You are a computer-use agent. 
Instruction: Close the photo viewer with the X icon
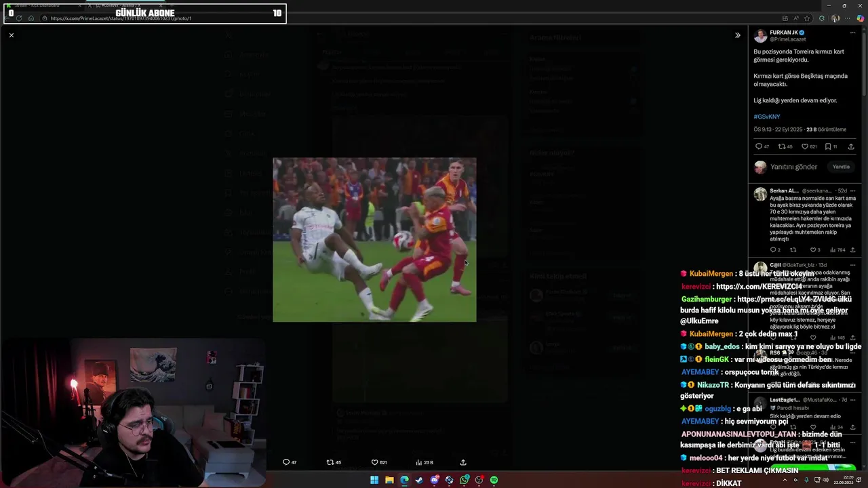pos(11,35)
